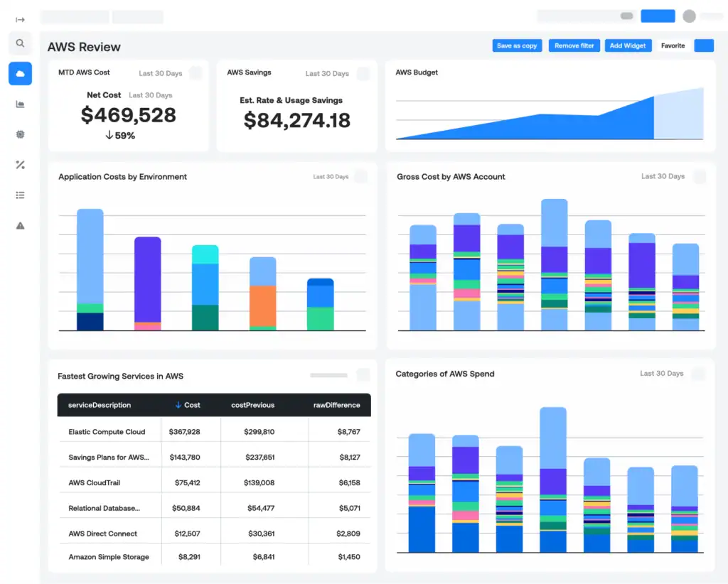Click Last 30 Days on MTD AWS Cost

click(x=160, y=73)
